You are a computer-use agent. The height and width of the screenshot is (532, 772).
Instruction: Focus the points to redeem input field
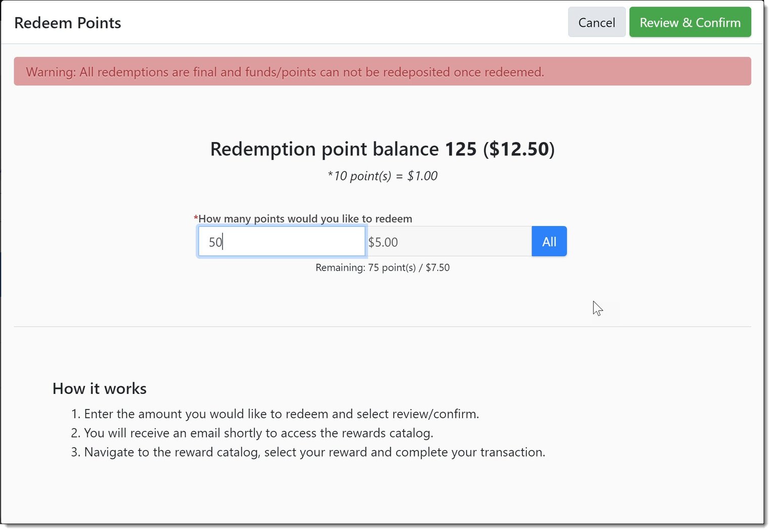pos(281,242)
